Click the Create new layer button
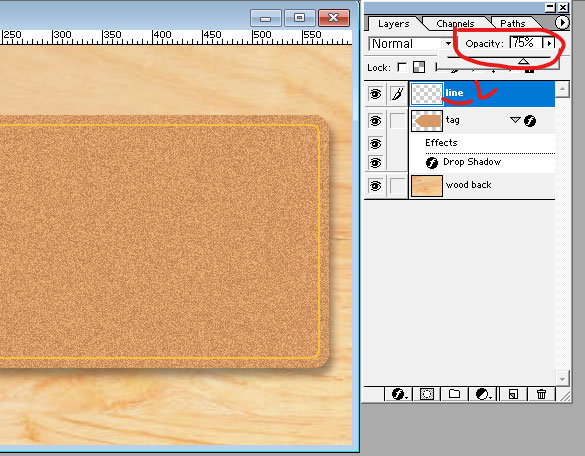Viewport: 585px width, 456px height. [513, 394]
